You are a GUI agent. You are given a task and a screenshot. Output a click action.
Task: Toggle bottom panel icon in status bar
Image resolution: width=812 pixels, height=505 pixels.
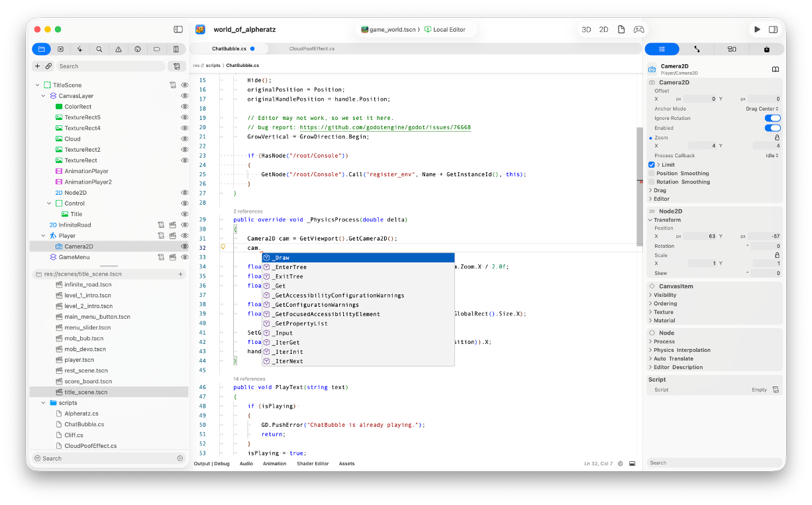tap(633, 463)
